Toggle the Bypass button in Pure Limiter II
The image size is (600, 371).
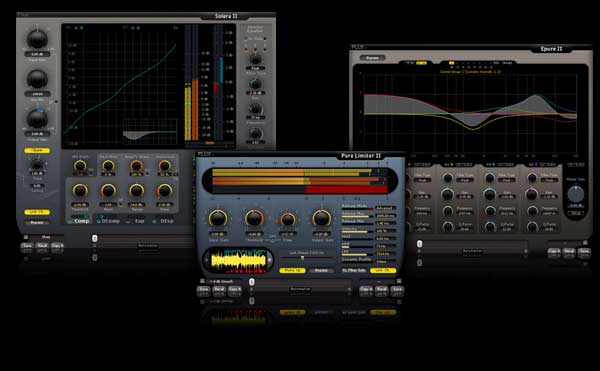tap(321, 270)
